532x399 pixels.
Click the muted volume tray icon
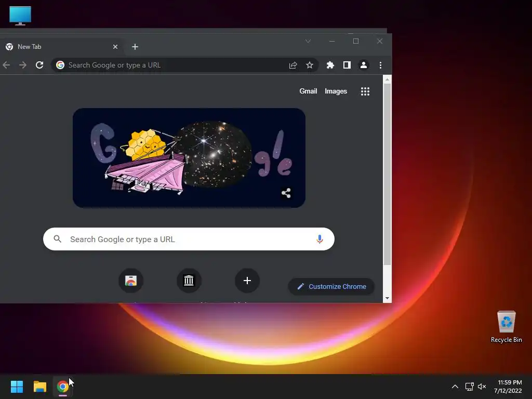pyautogui.click(x=482, y=387)
